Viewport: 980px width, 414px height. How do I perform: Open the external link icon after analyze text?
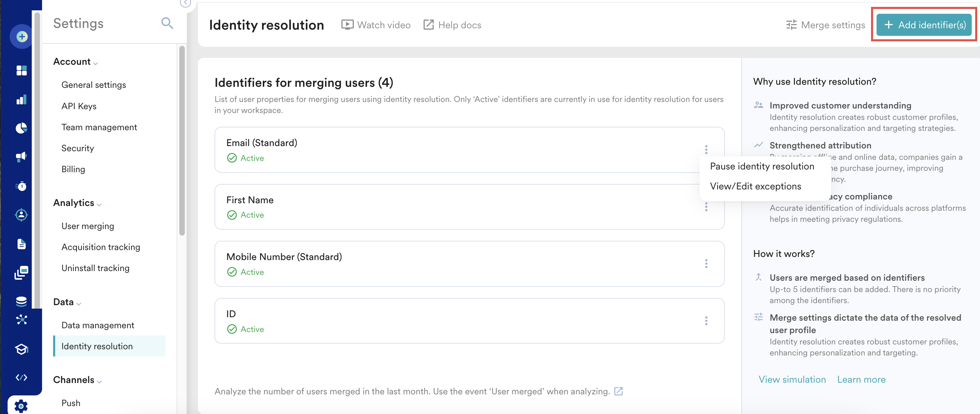[x=619, y=391]
